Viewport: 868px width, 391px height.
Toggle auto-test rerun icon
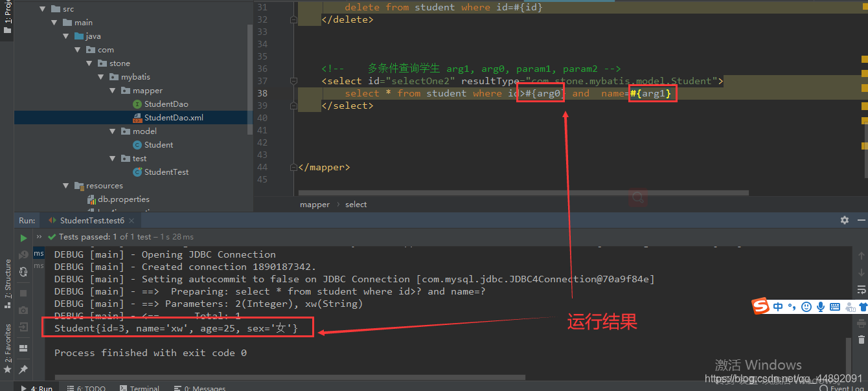(x=24, y=273)
